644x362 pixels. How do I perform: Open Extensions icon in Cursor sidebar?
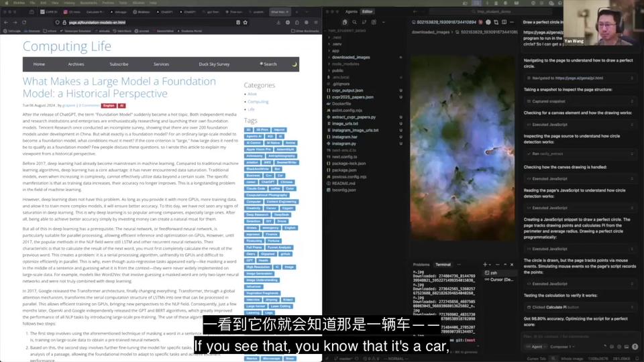click(x=374, y=22)
